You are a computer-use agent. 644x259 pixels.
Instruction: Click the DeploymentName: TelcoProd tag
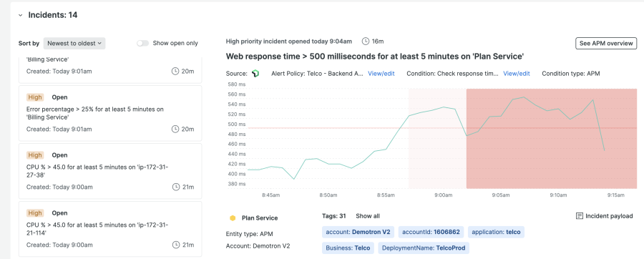pyautogui.click(x=424, y=248)
